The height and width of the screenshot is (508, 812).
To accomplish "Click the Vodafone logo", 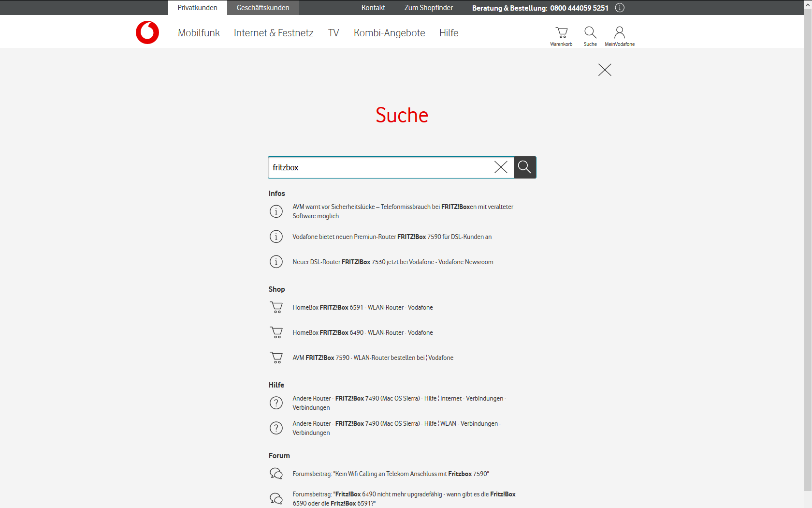I will click(x=147, y=32).
